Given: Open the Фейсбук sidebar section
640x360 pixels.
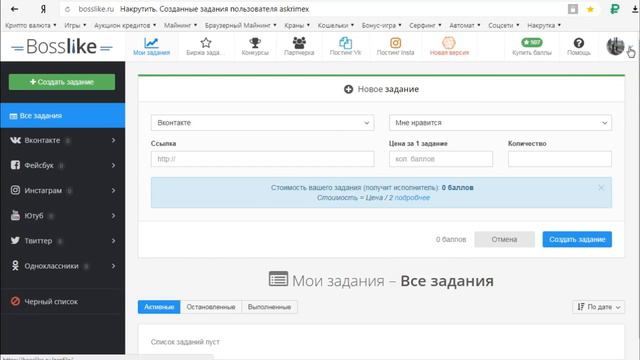Looking at the screenshot, I should [x=62, y=165].
